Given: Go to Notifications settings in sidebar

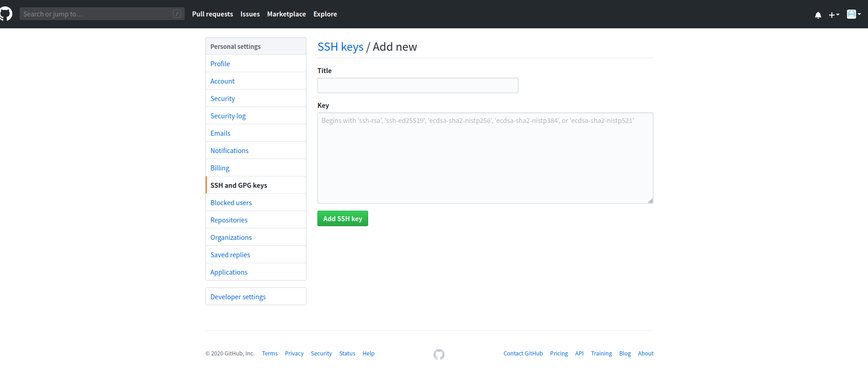Looking at the screenshot, I should (x=256, y=150).
